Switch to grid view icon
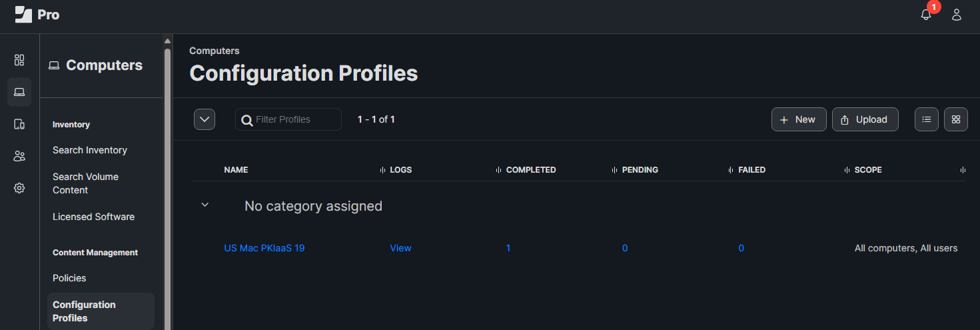Screen dimensions: 980x330 [956, 119]
